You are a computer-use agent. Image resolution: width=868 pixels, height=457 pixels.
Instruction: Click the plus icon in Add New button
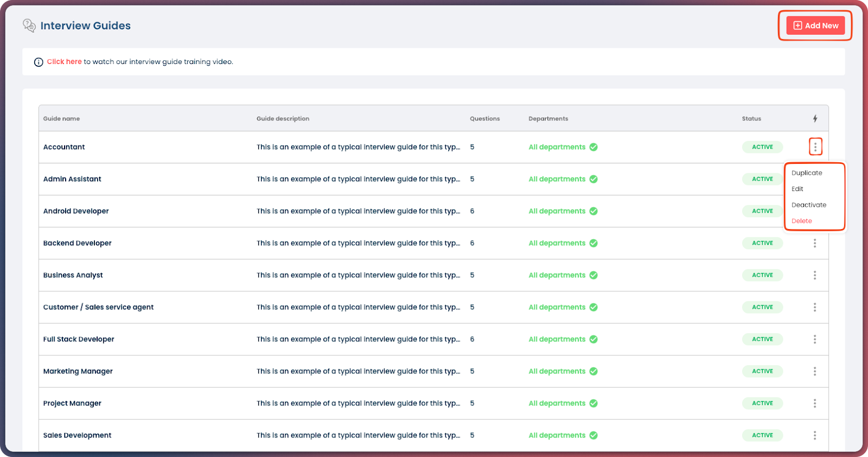pyautogui.click(x=797, y=26)
